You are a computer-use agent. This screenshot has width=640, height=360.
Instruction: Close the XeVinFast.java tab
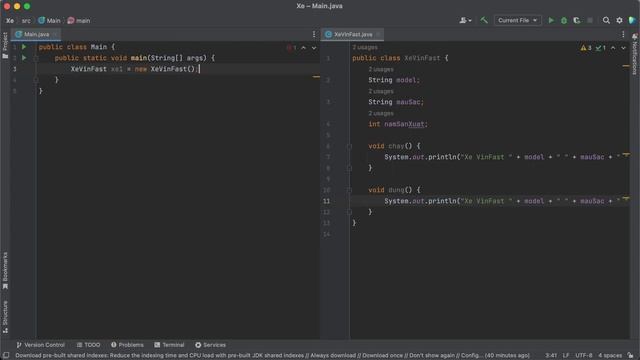378,34
